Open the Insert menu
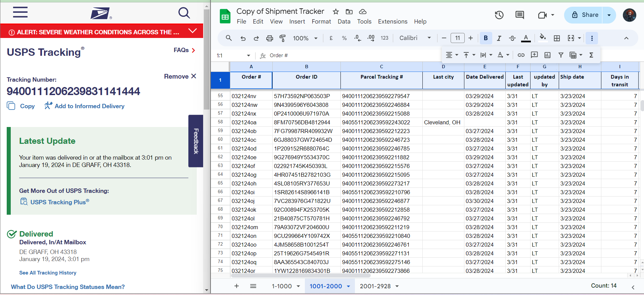644x295 pixels. click(297, 22)
